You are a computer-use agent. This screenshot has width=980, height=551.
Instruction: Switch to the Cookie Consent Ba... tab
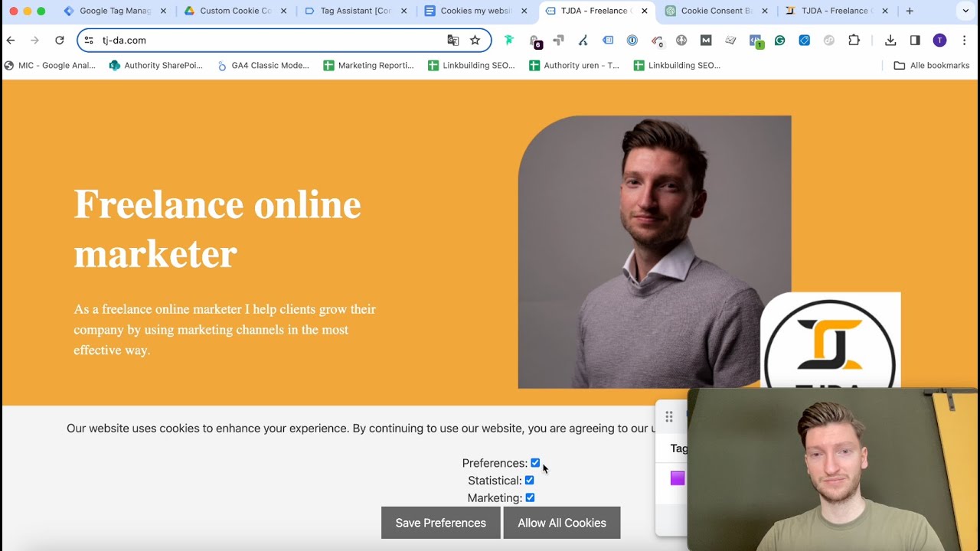pos(717,11)
